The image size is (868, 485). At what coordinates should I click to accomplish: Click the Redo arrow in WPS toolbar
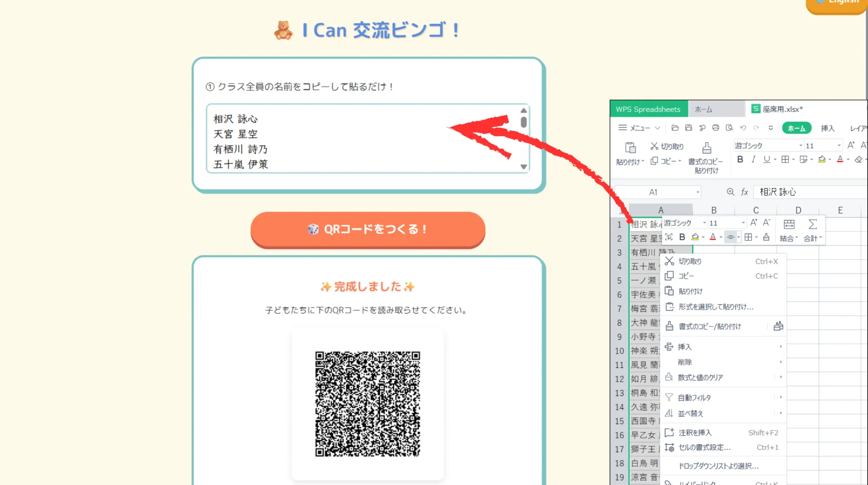756,128
